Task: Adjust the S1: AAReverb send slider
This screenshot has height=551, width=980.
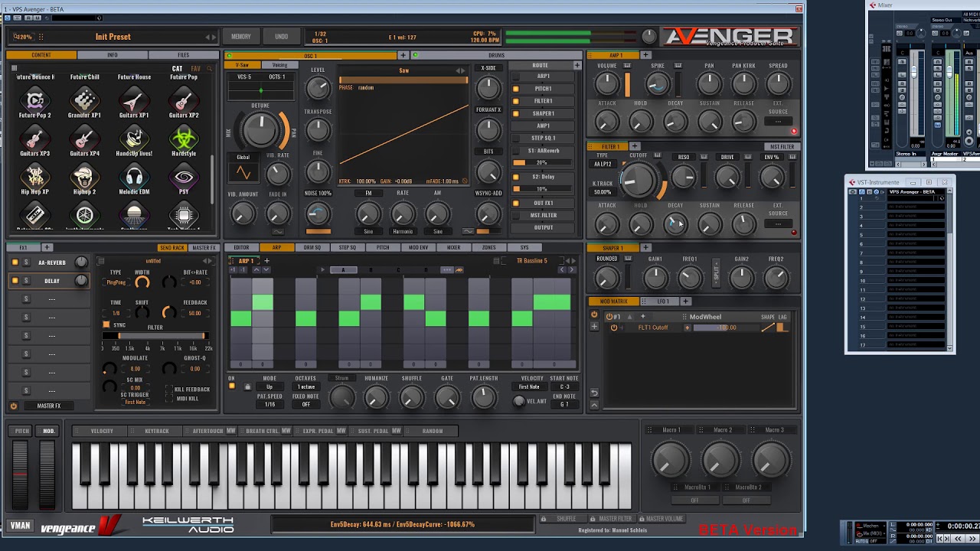Action: coord(543,163)
